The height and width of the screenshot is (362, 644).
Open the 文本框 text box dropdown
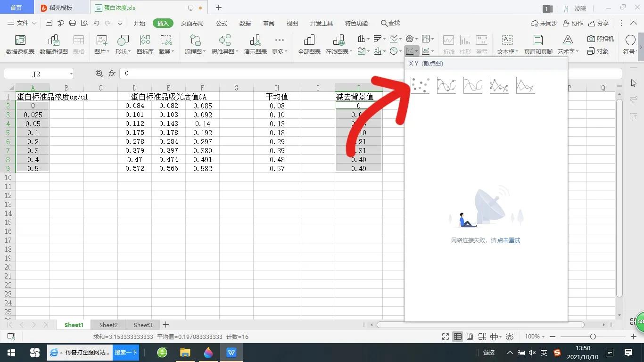click(x=508, y=45)
